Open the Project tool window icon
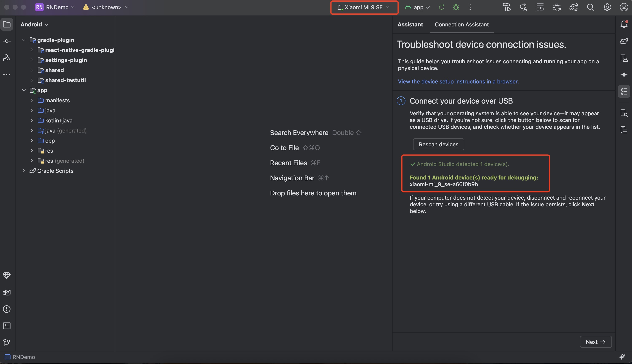632x364 pixels. 7,25
